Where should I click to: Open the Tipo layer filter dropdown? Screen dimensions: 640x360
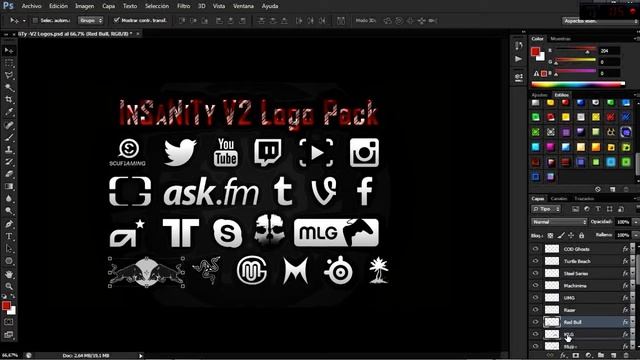[x=547, y=209]
